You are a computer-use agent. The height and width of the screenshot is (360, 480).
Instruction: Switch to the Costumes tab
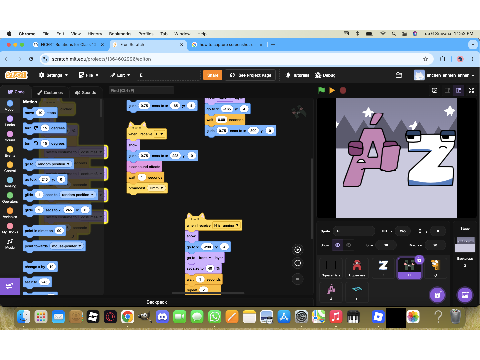point(50,92)
